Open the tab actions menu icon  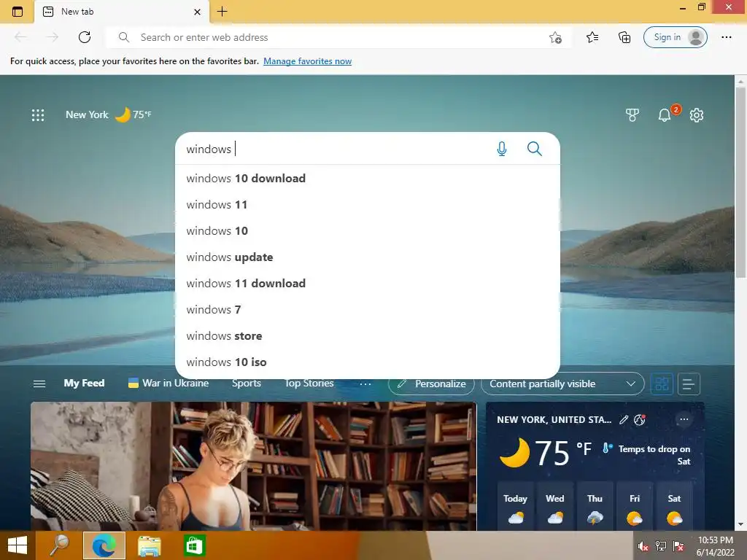point(18,12)
